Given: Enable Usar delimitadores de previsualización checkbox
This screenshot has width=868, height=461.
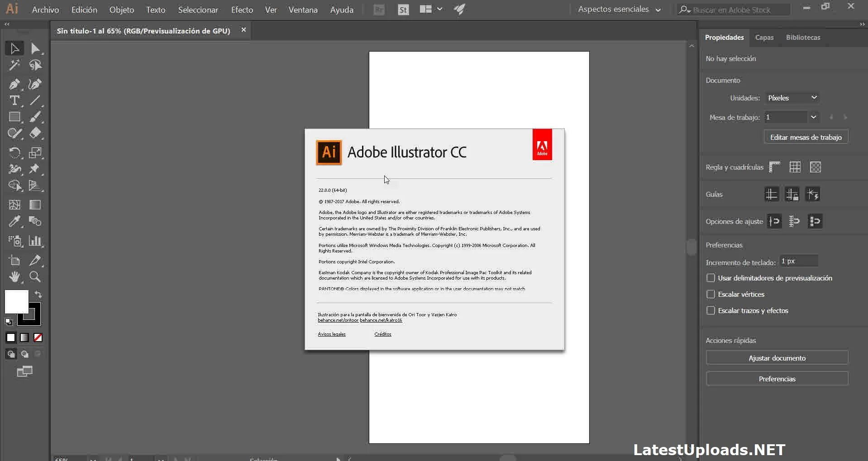Looking at the screenshot, I should click(x=711, y=278).
